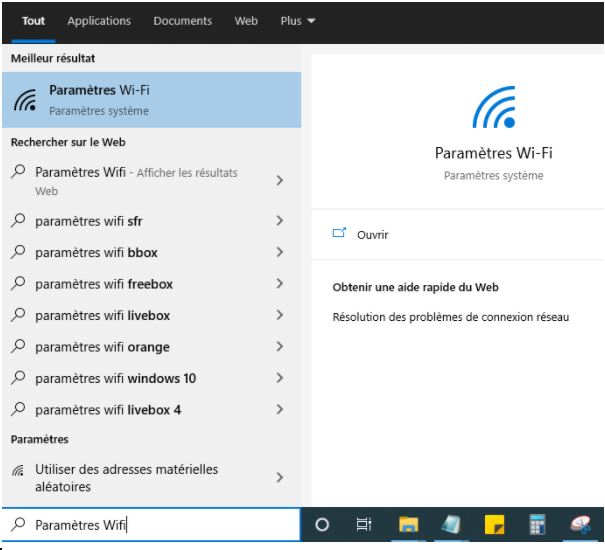Open Utiliser des adresses matérielles aléatoires setting
This screenshot has width=605, height=550.
[x=152, y=478]
